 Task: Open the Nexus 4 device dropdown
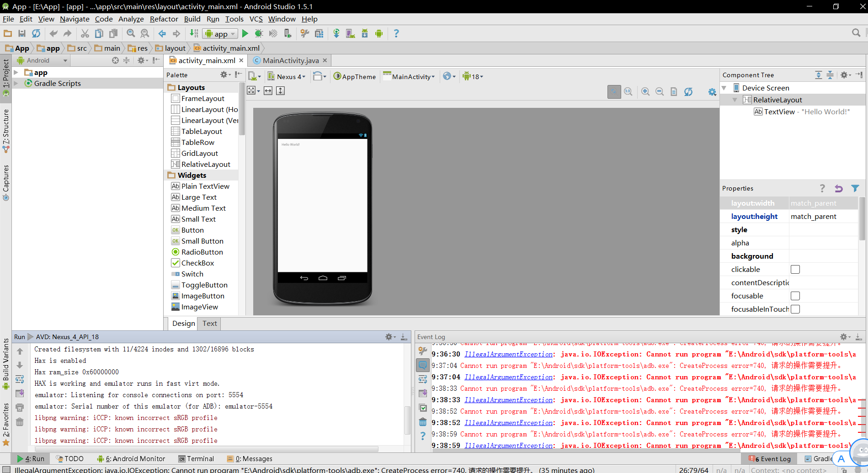pos(287,76)
